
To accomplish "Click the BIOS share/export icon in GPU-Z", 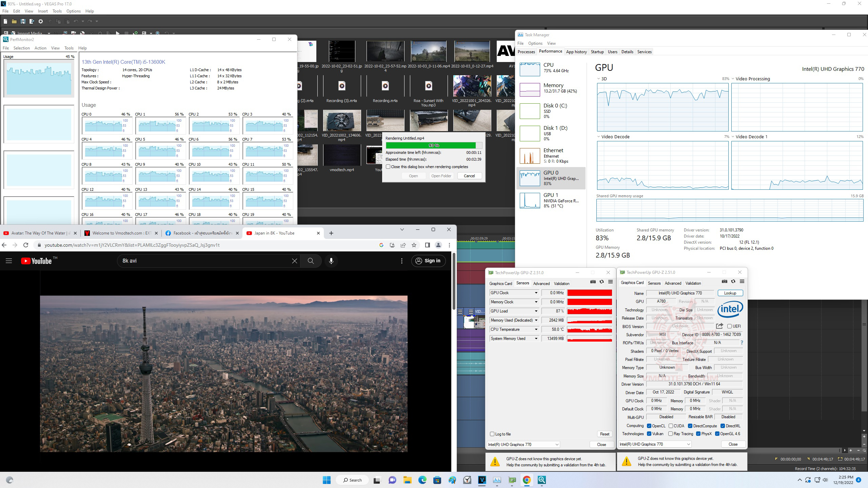I will click(719, 326).
